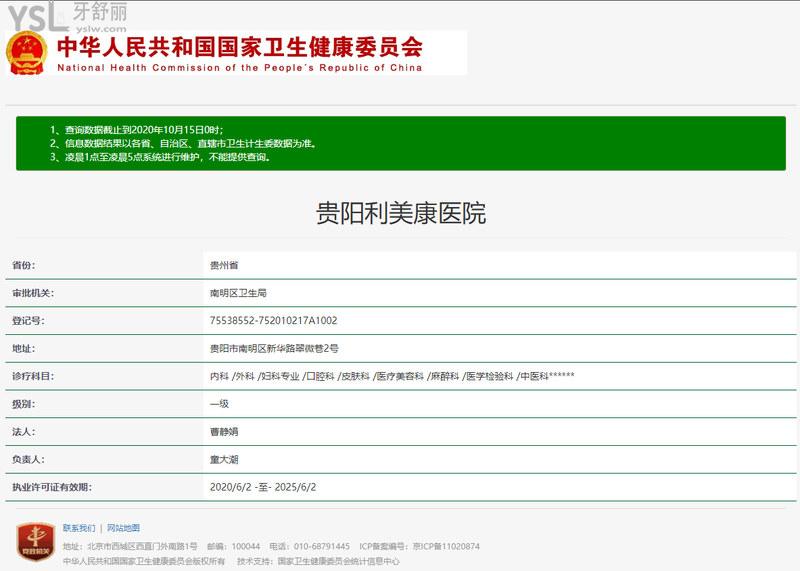The height and width of the screenshot is (571, 800).
Task: Click the 执业许可证有效期 label
Action: (52, 487)
